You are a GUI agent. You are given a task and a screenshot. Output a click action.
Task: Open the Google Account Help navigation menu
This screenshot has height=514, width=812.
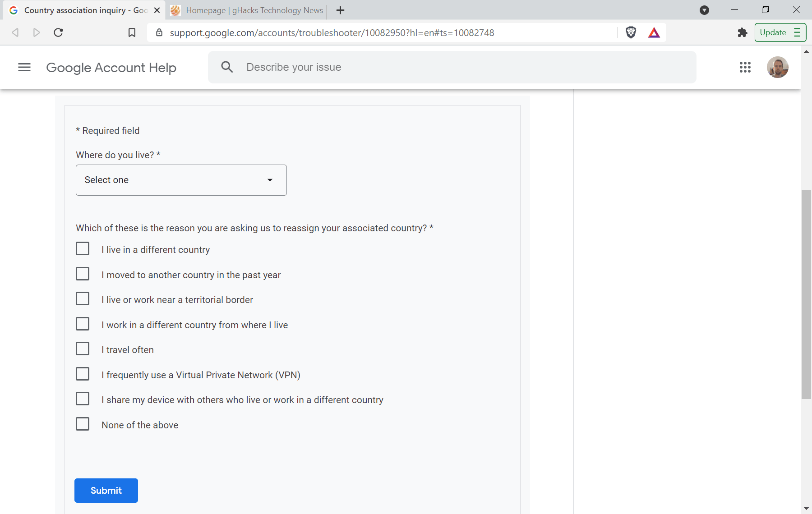pyautogui.click(x=24, y=67)
